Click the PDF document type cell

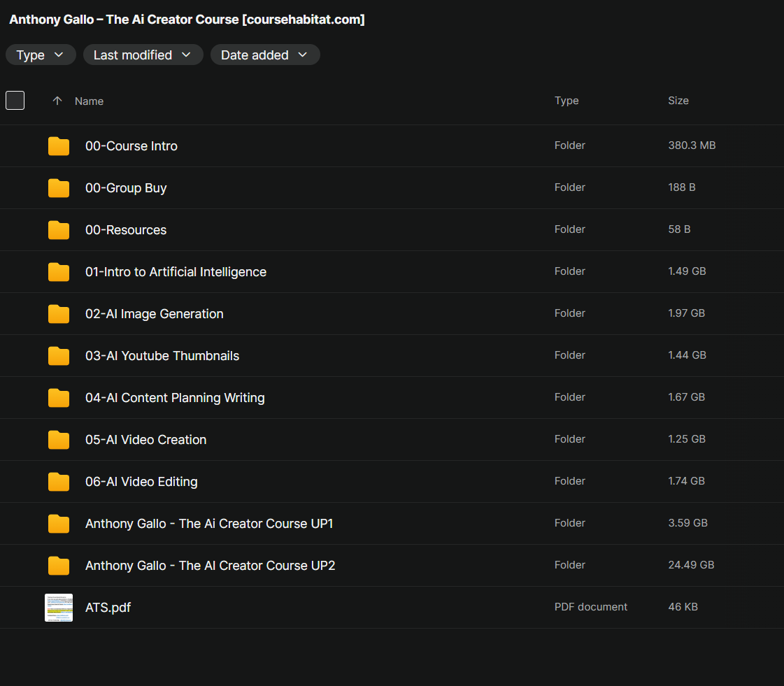point(590,607)
